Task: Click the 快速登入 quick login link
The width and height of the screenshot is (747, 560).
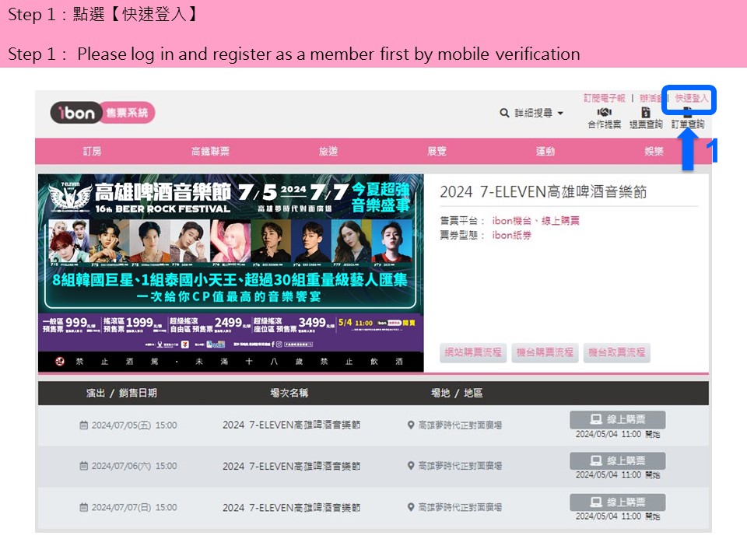Action: pyautogui.click(x=692, y=98)
